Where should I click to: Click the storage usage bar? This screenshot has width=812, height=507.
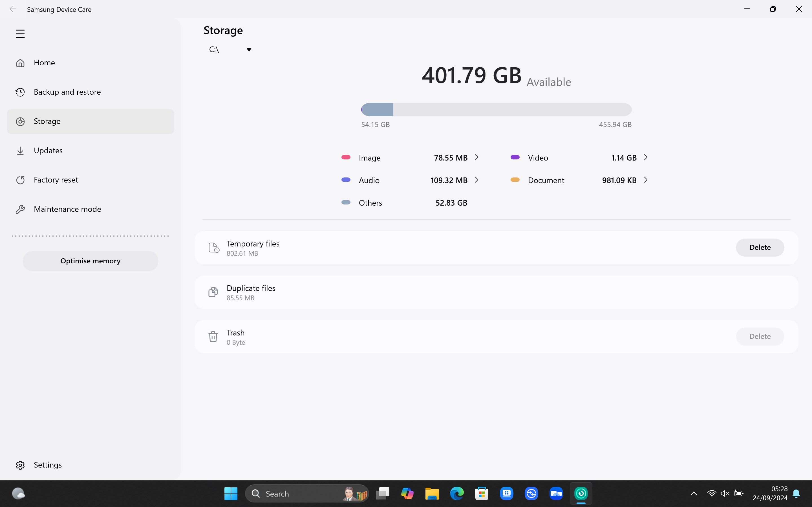496,110
